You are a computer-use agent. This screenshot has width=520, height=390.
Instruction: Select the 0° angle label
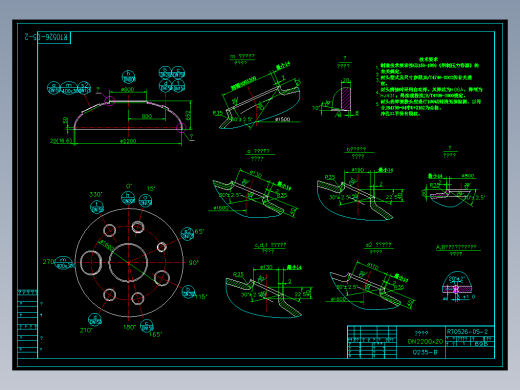click(129, 186)
